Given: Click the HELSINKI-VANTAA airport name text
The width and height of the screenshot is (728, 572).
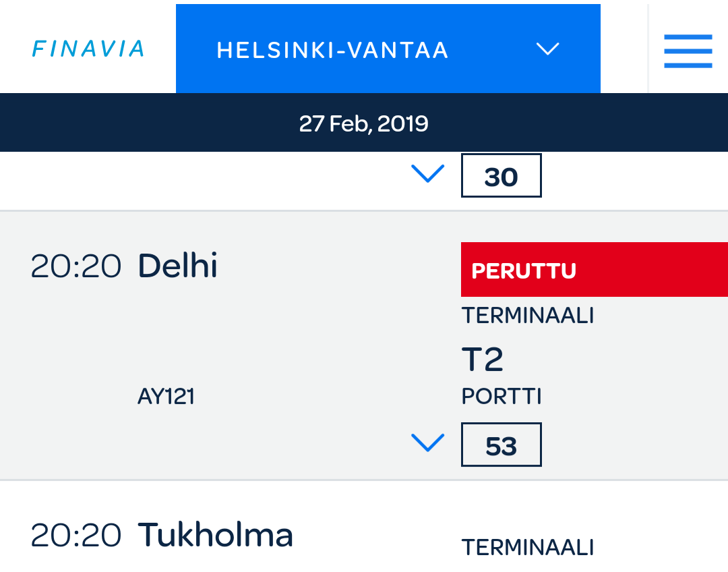Looking at the screenshot, I should coord(332,51).
